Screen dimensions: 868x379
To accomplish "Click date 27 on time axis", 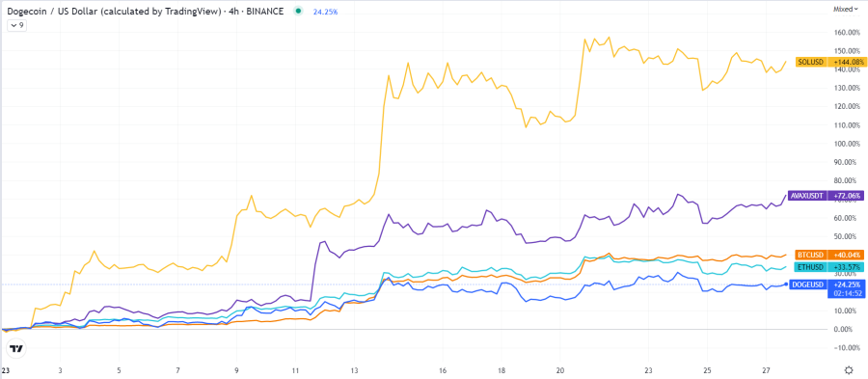I will coord(765,369).
